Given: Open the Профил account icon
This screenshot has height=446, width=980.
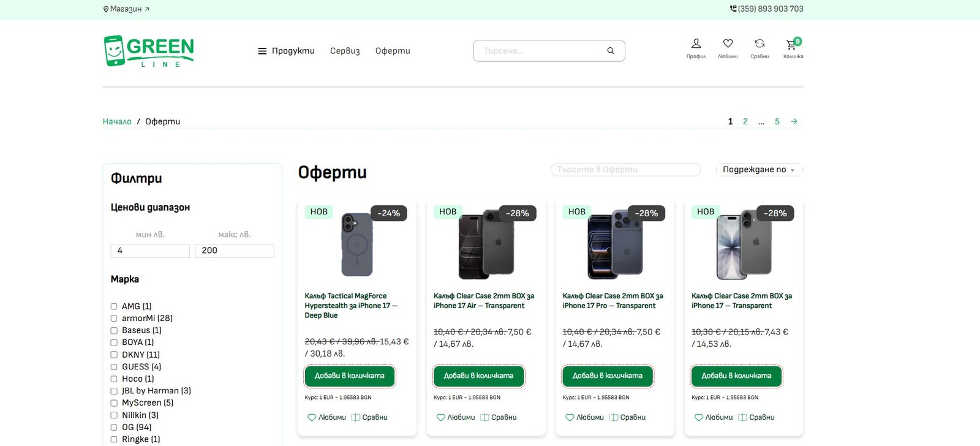Looking at the screenshot, I should [696, 47].
